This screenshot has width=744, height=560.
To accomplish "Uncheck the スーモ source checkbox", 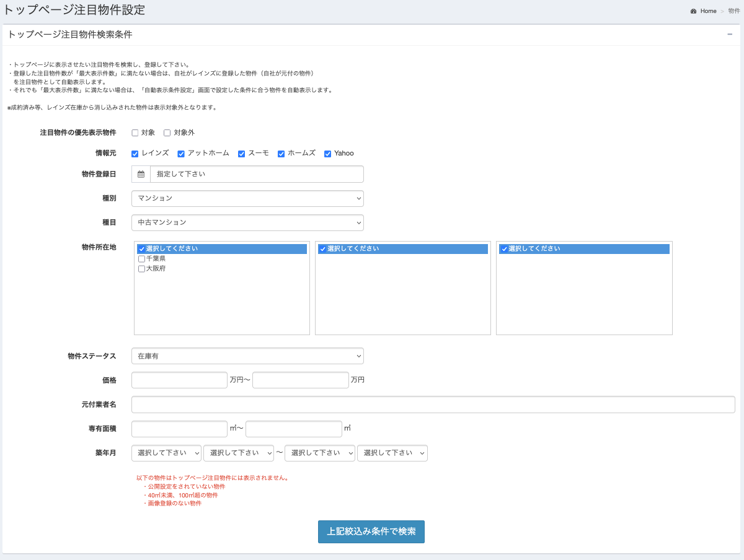I will pos(242,154).
